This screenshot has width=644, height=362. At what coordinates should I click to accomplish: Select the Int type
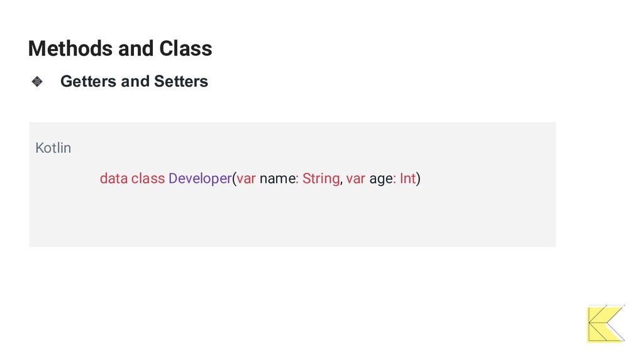[x=408, y=178]
